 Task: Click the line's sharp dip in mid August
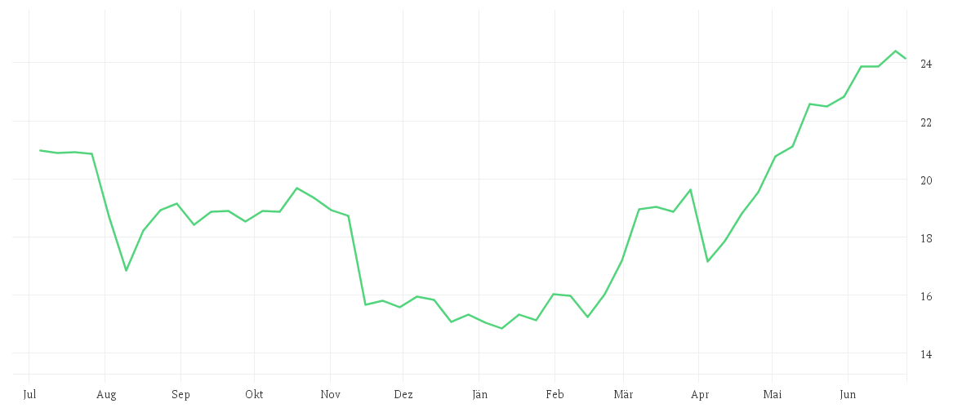126,270
